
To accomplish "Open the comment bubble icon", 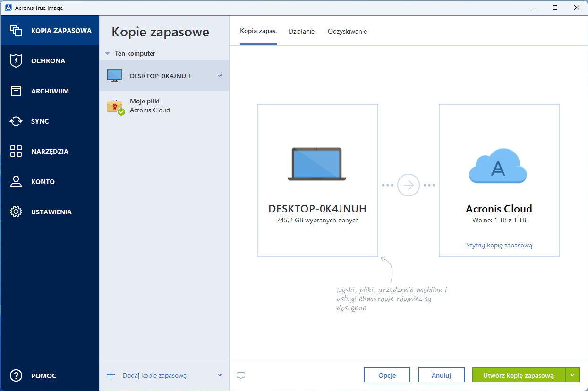I will (241, 376).
